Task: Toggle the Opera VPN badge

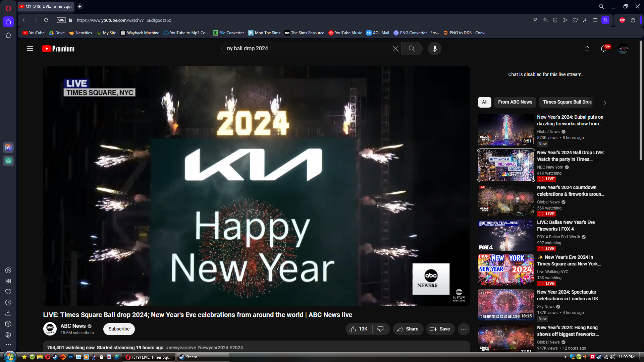Action: pyautogui.click(x=61, y=20)
